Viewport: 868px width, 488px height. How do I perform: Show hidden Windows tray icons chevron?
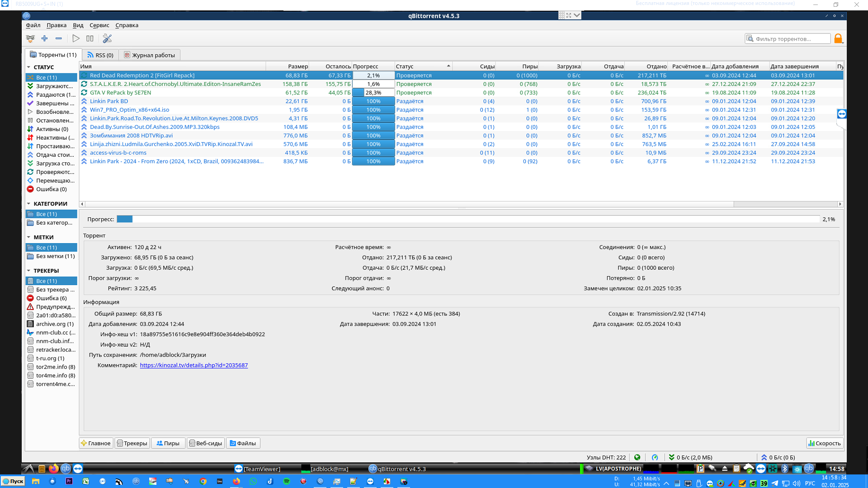tap(666, 483)
